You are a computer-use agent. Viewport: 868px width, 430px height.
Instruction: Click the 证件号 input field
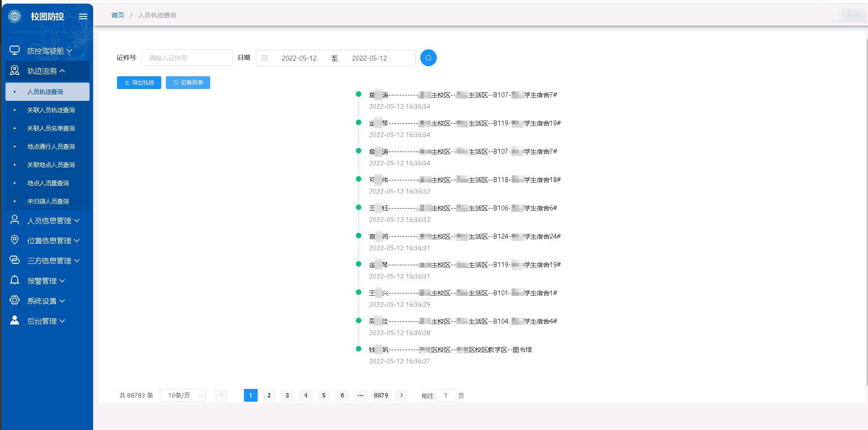187,58
